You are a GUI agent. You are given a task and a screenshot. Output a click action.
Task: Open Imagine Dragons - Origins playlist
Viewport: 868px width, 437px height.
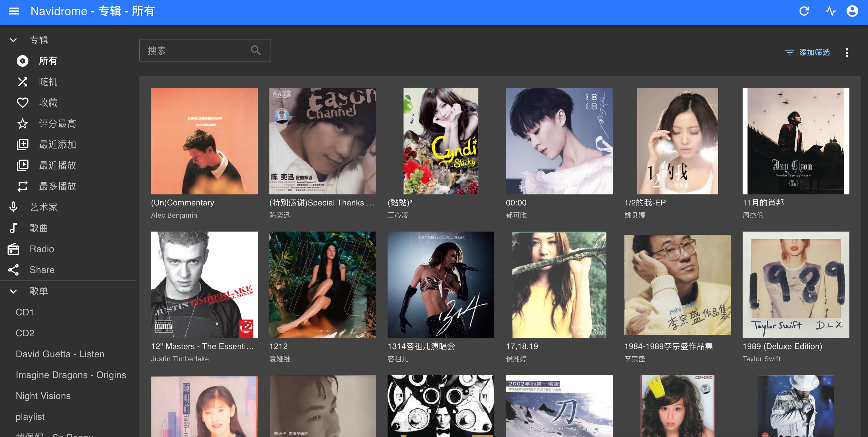click(71, 375)
